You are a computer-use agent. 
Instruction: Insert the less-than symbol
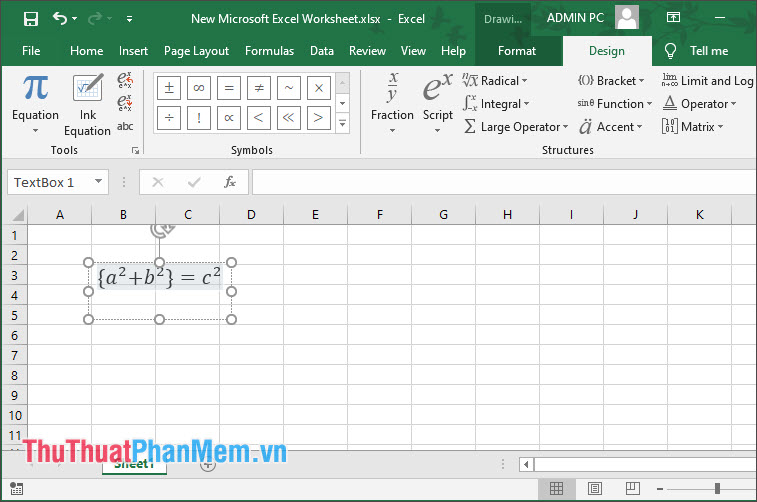click(x=259, y=118)
